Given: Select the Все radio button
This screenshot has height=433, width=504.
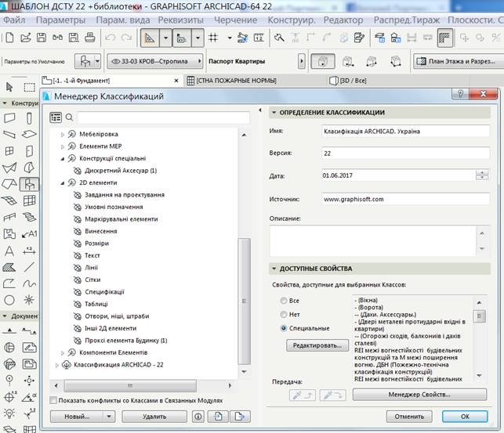Looking at the screenshot, I should (x=284, y=301).
